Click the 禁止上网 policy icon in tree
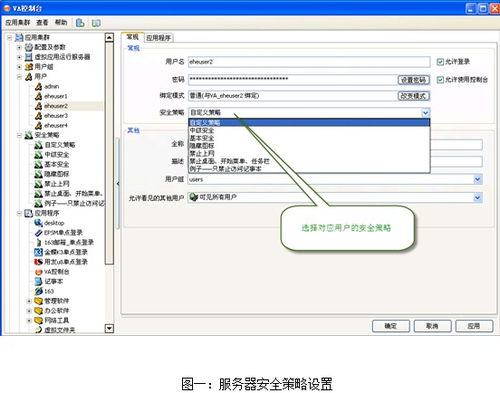This screenshot has height=393, width=500. (x=39, y=184)
